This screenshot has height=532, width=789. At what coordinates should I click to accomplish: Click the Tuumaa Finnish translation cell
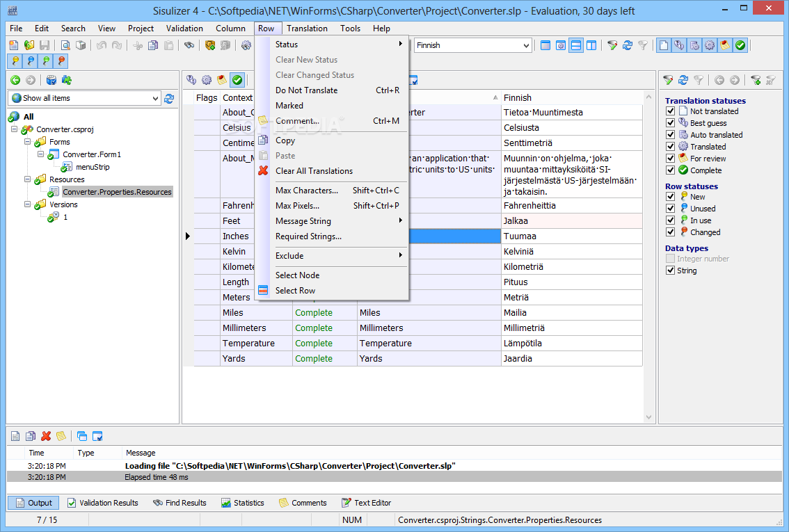[x=572, y=236]
